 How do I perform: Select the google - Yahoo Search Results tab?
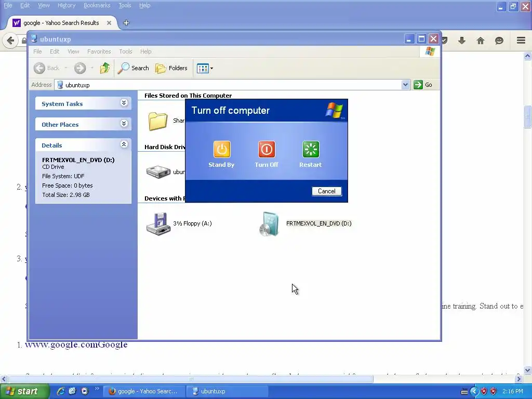point(61,23)
